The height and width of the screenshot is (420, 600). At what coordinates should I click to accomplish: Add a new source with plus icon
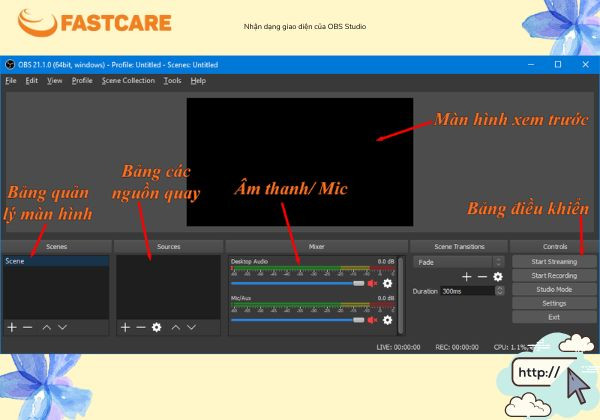click(125, 327)
